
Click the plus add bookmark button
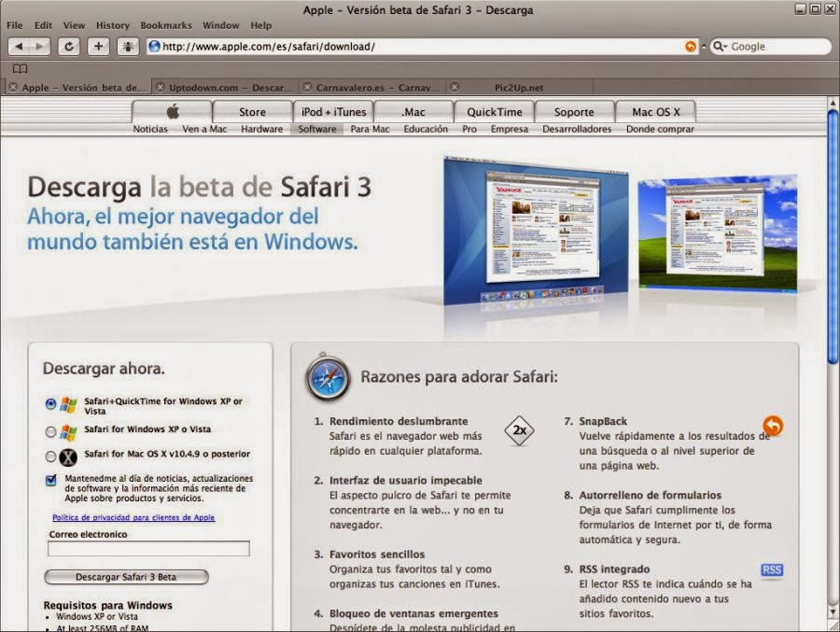98,47
